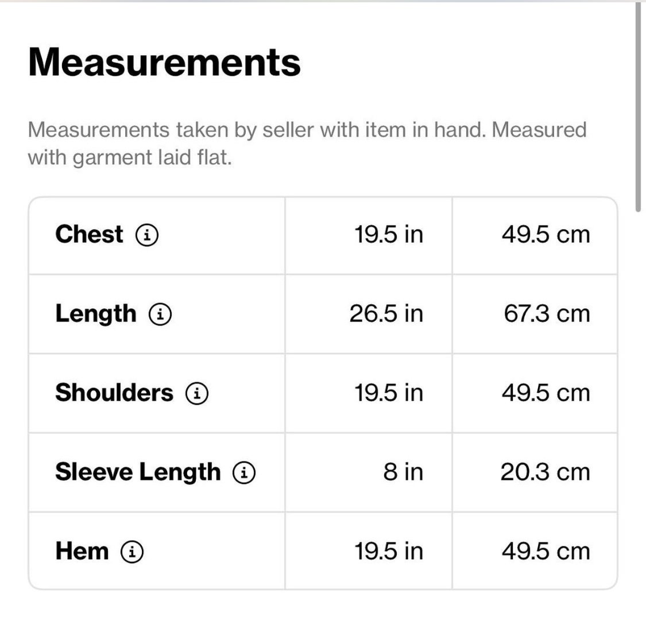This screenshot has width=646, height=644.
Task: Click the 67.3 cm length value
Action: tap(547, 314)
